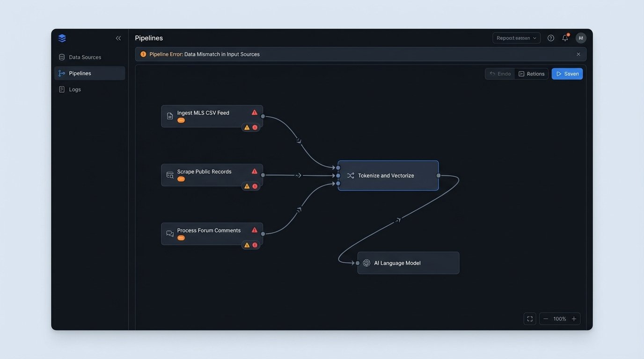Zoom in with the plus button
This screenshot has width=644, height=359.
[574, 319]
